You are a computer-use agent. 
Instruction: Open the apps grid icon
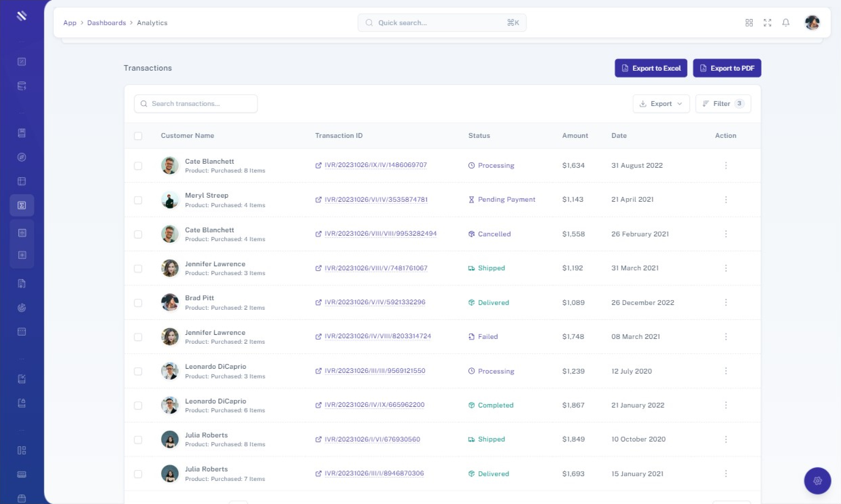[x=749, y=23]
